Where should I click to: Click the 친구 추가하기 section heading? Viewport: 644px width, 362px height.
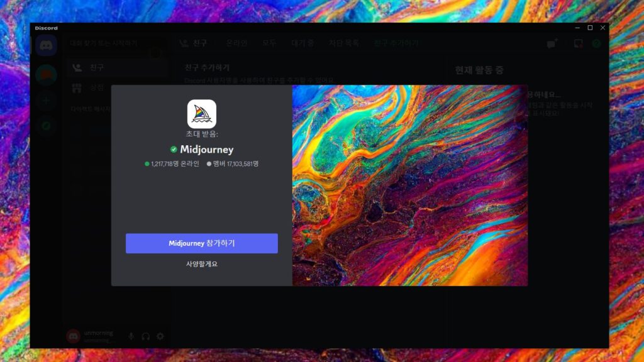(x=207, y=68)
